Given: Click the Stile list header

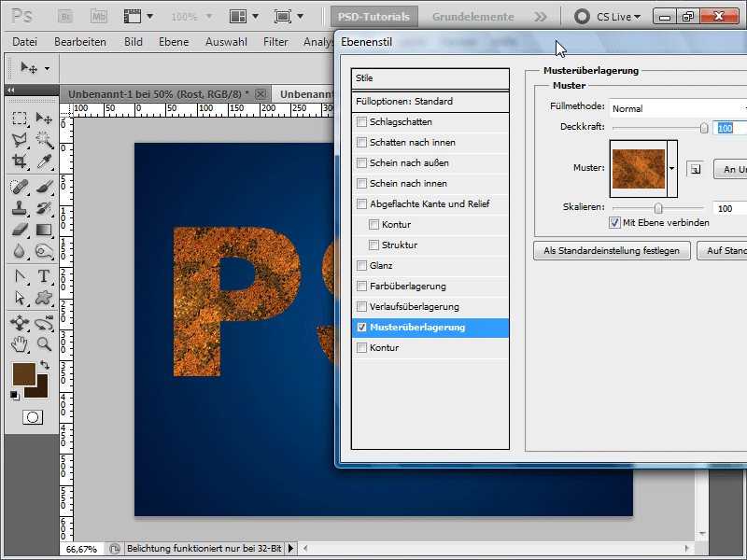Looking at the screenshot, I should (430, 78).
